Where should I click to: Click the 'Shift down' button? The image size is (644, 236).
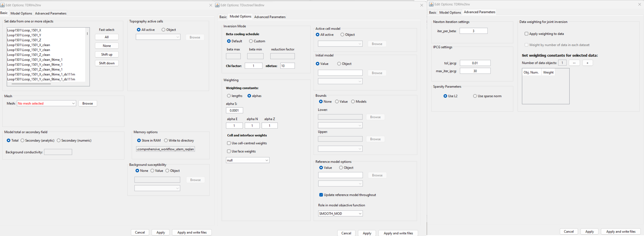point(107,63)
